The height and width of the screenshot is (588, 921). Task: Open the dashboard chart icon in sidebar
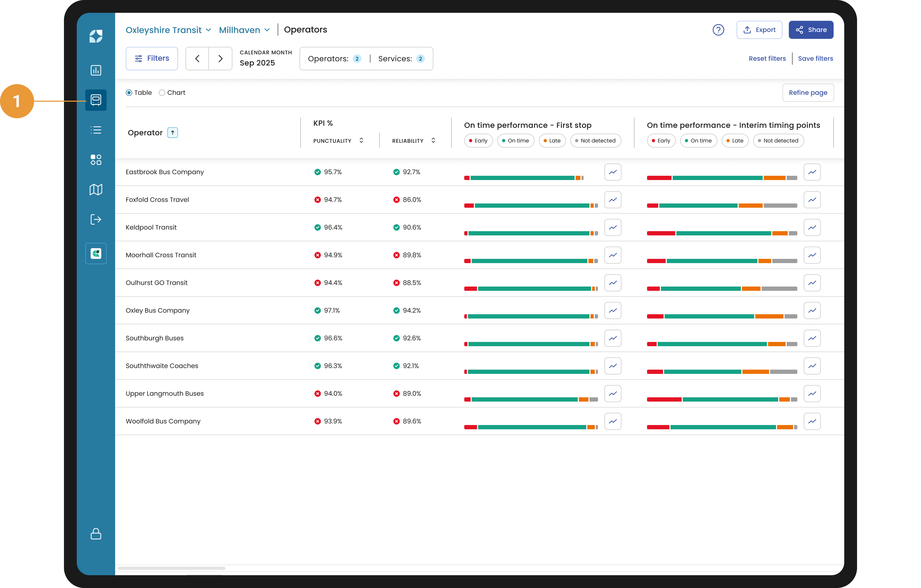[x=96, y=70]
